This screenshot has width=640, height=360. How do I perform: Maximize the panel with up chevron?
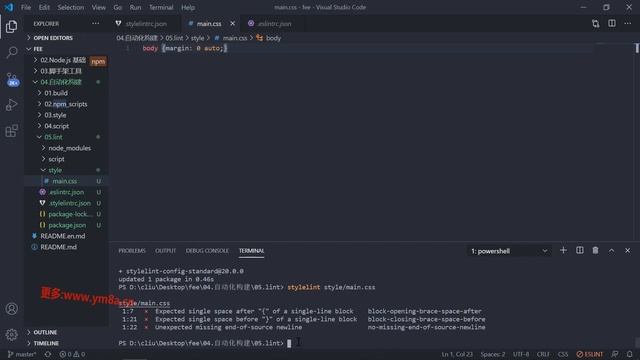pos(611,251)
